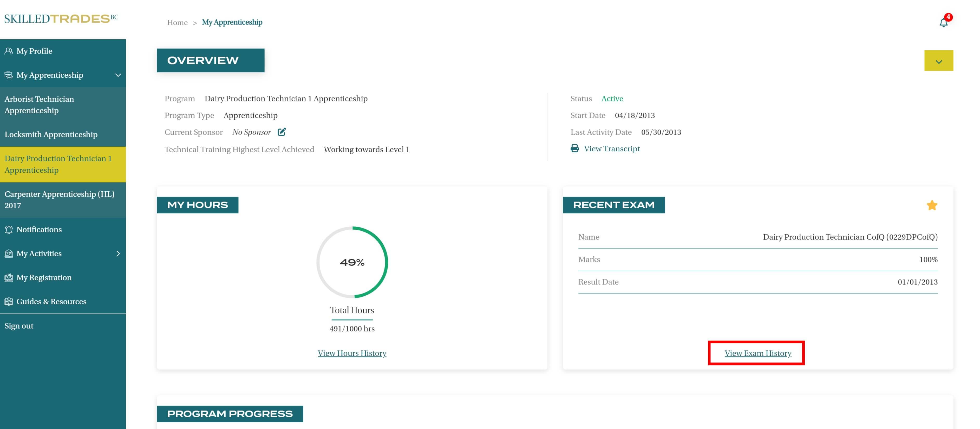
Task: Select Dairy Production Technician 1 Apprenticeship item
Action: tap(58, 164)
